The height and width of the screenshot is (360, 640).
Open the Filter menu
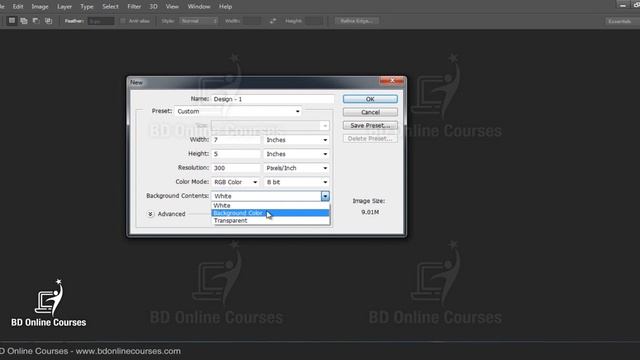(x=134, y=7)
